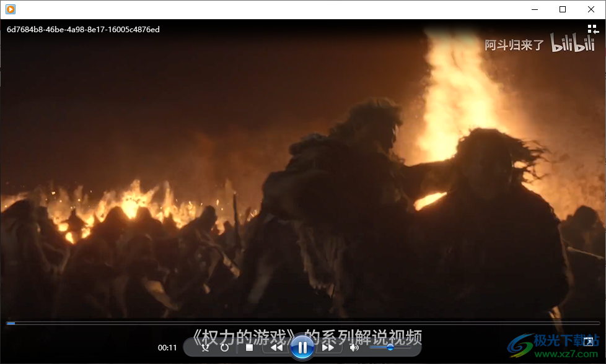Viewport: 606px width, 364px height.
Task: Adjust the volume slider
Action: [x=390, y=347]
